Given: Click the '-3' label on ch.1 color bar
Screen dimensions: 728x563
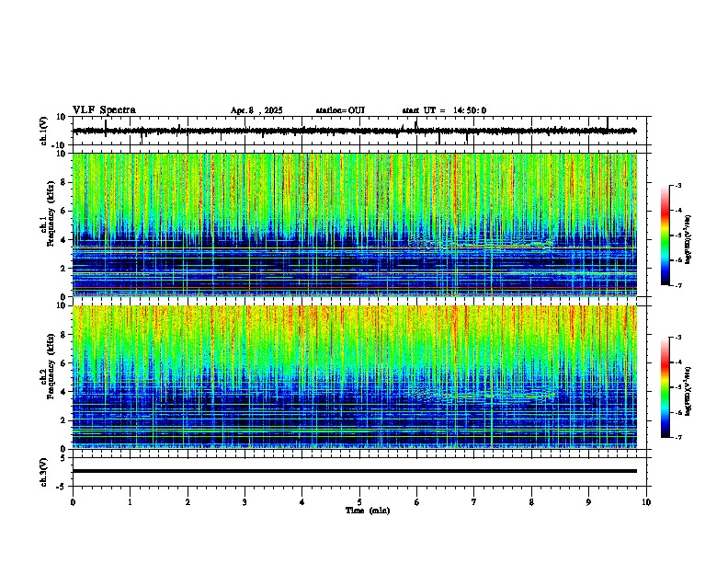Looking at the screenshot, I should pyautogui.click(x=677, y=186).
